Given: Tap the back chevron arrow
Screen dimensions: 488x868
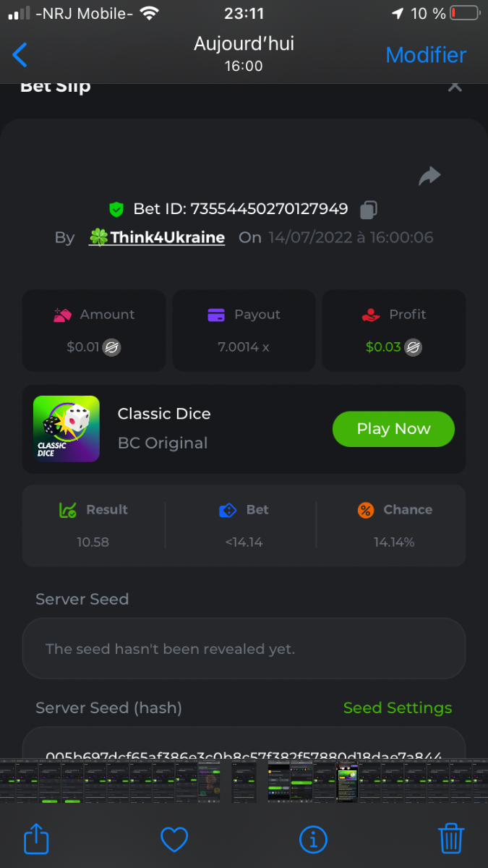Looking at the screenshot, I should (x=20, y=55).
